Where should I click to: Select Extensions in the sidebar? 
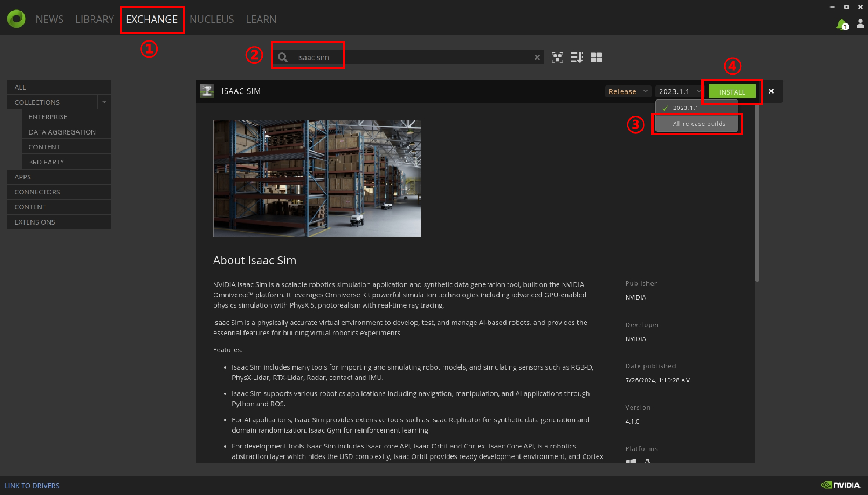[x=35, y=222]
